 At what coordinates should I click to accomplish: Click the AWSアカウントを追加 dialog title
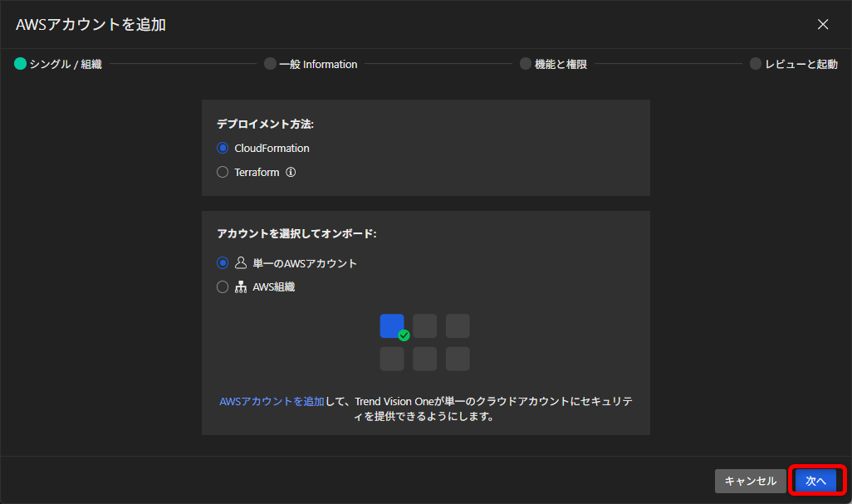pyautogui.click(x=91, y=24)
